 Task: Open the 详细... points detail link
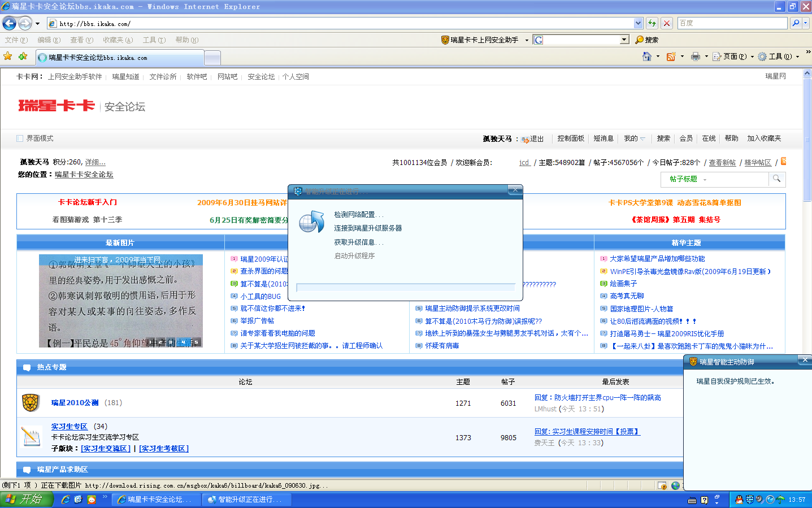(x=95, y=162)
